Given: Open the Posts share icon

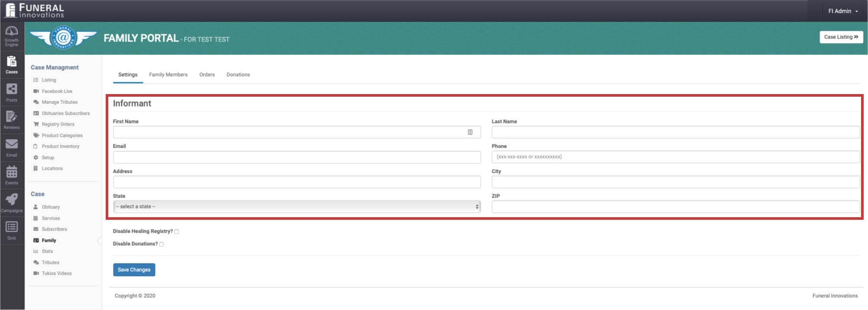Looking at the screenshot, I should [12, 89].
